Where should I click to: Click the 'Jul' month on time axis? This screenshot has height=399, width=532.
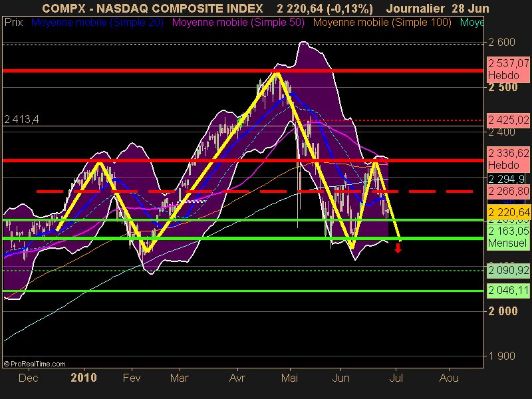pos(396,378)
